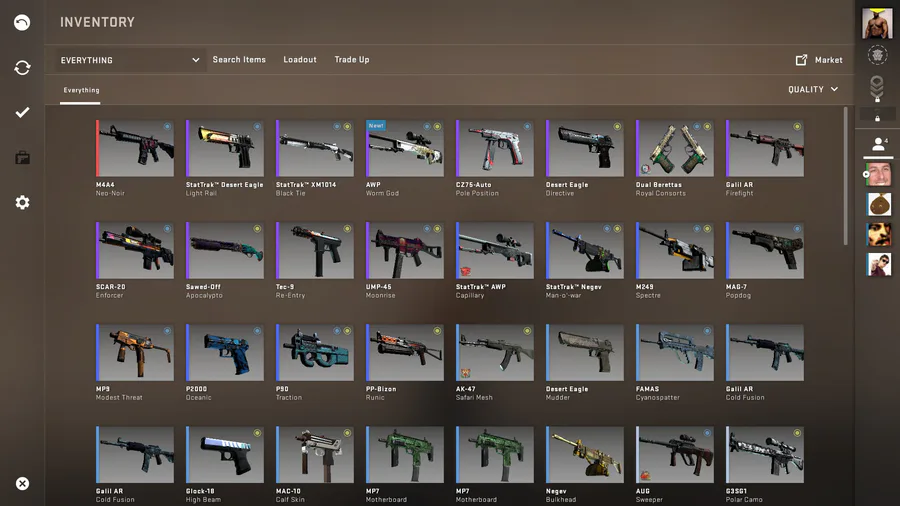Open the friends list person icon

[878, 143]
